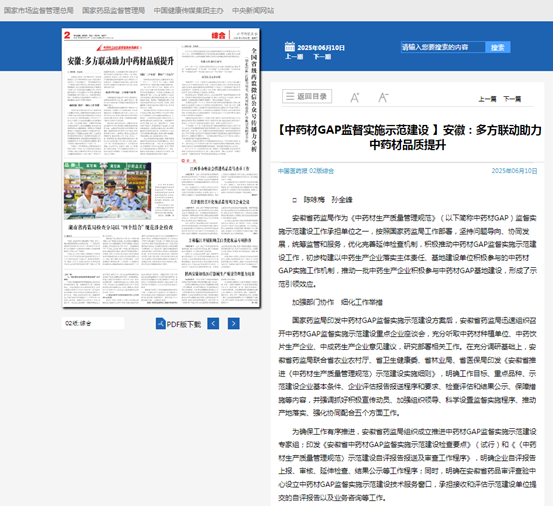Open 下一篇 next article
Image resolution: width=553 pixels, height=506 pixels.
(x=512, y=99)
